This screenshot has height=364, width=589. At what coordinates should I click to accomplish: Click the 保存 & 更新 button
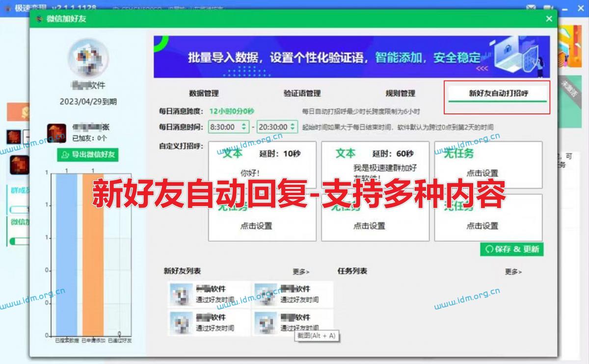(512, 249)
